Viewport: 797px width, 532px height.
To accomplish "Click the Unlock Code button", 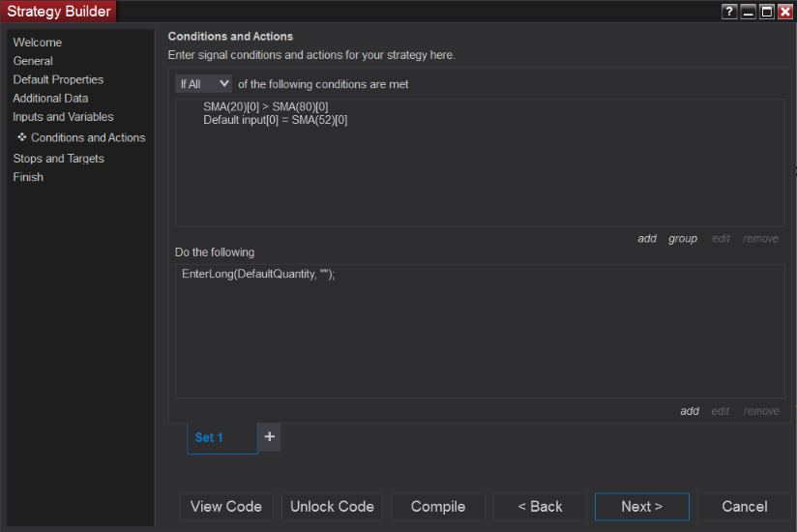I will pyautogui.click(x=332, y=507).
